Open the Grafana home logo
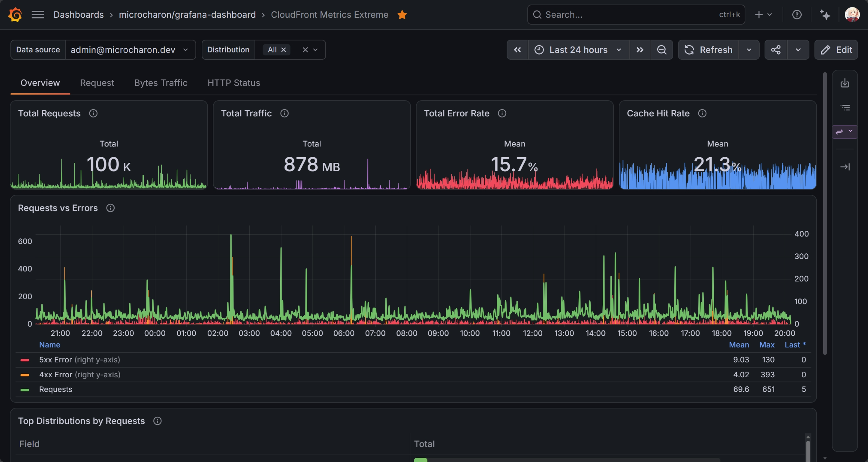This screenshot has height=462, width=868. click(x=15, y=15)
